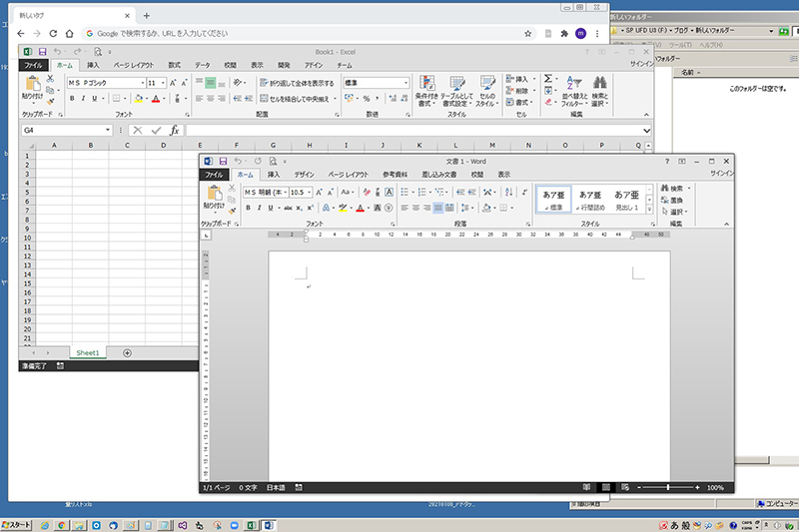This screenshot has width=799, height=532.
Task: Open Excel's font name dropdown MS Pゴシック
Action: point(143,83)
